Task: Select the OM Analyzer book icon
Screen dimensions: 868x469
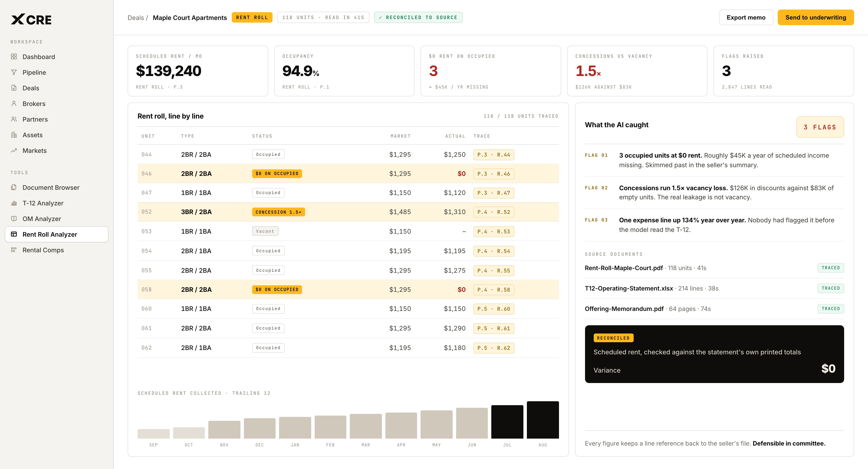Action: pyautogui.click(x=14, y=218)
